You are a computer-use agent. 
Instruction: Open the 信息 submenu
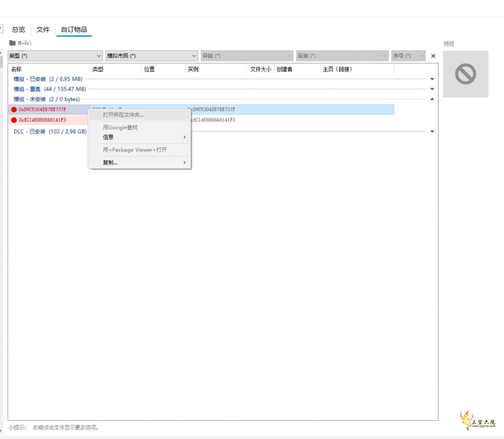click(x=140, y=137)
